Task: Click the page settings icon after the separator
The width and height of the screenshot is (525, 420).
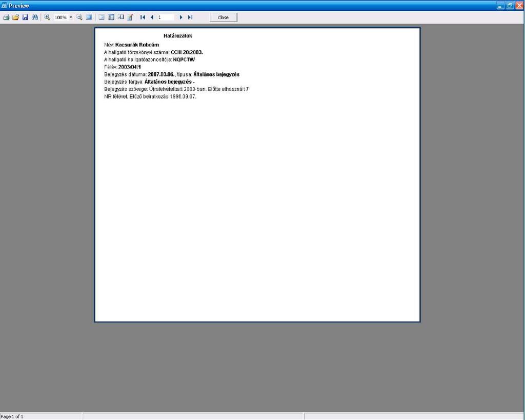Action: (102, 17)
